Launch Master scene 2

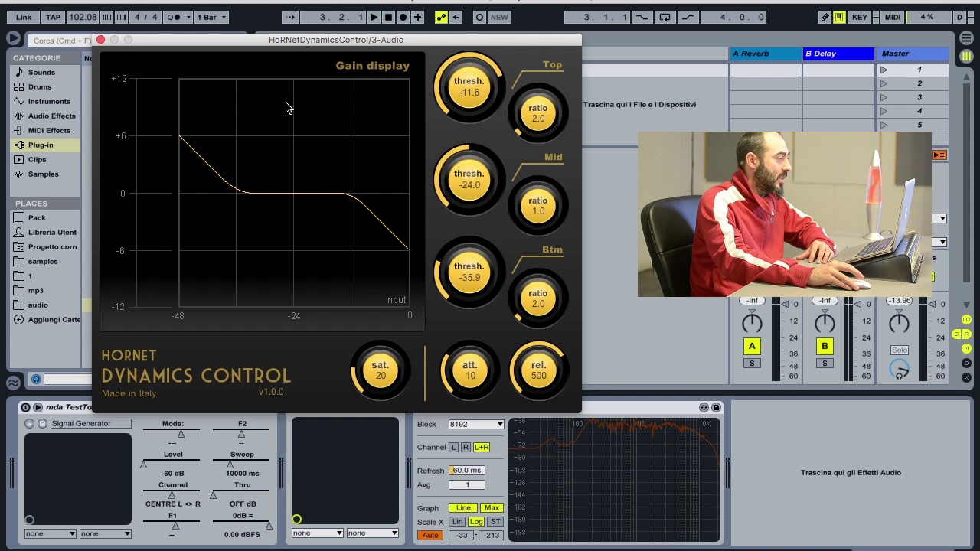[884, 83]
